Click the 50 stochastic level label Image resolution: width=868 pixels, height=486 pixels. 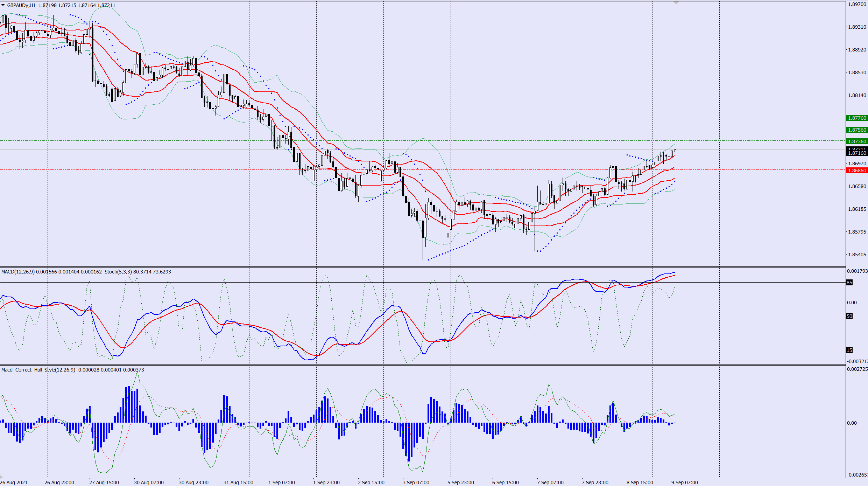pyautogui.click(x=849, y=316)
